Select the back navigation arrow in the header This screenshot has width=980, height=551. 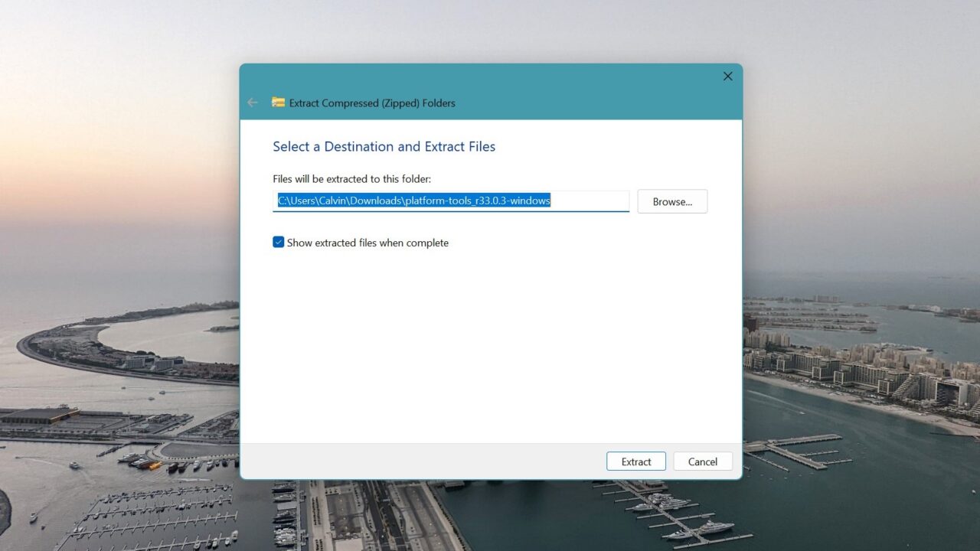pyautogui.click(x=253, y=102)
